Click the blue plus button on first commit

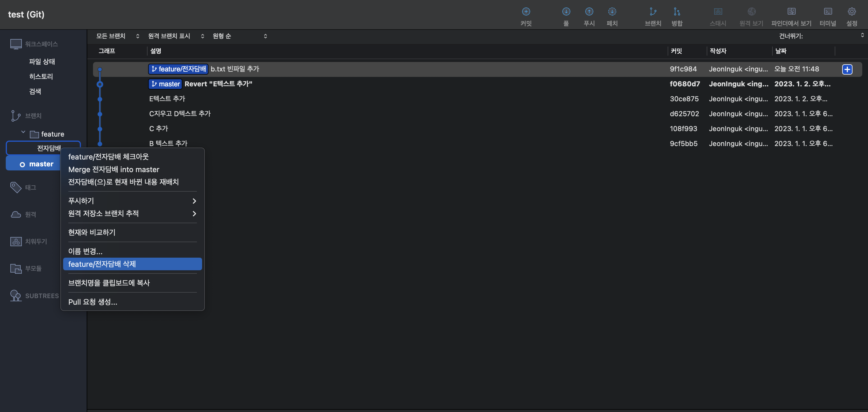pos(847,69)
